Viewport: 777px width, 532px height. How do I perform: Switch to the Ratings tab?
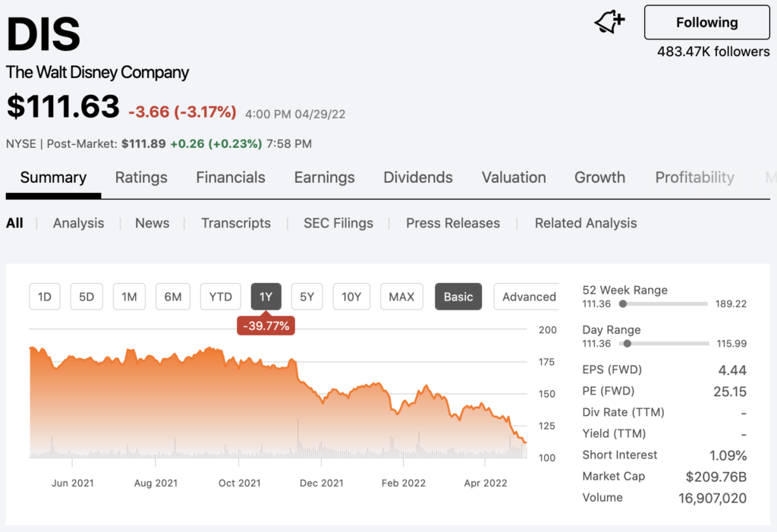coord(141,178)
